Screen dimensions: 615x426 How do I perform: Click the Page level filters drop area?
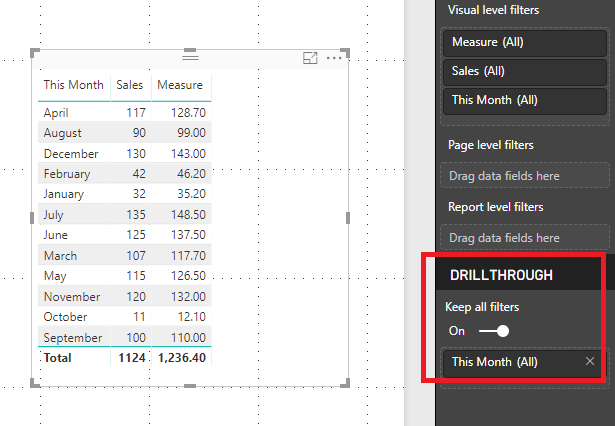coord(525,176)
